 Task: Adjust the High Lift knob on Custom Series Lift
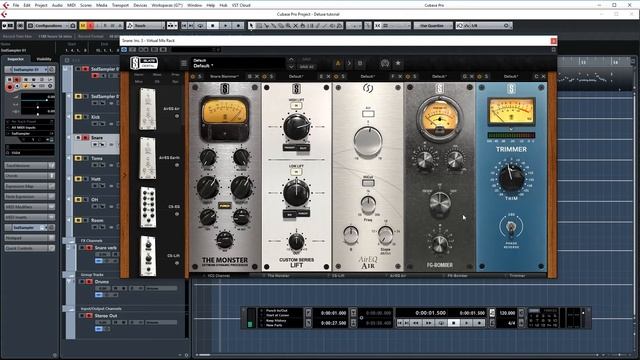[x=297, y=127]
